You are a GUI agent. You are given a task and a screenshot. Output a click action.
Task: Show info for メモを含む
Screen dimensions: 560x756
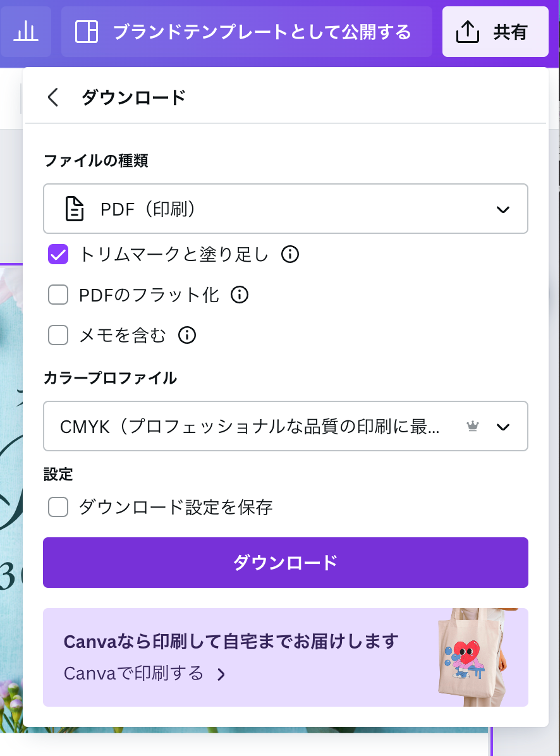(187, 335)
